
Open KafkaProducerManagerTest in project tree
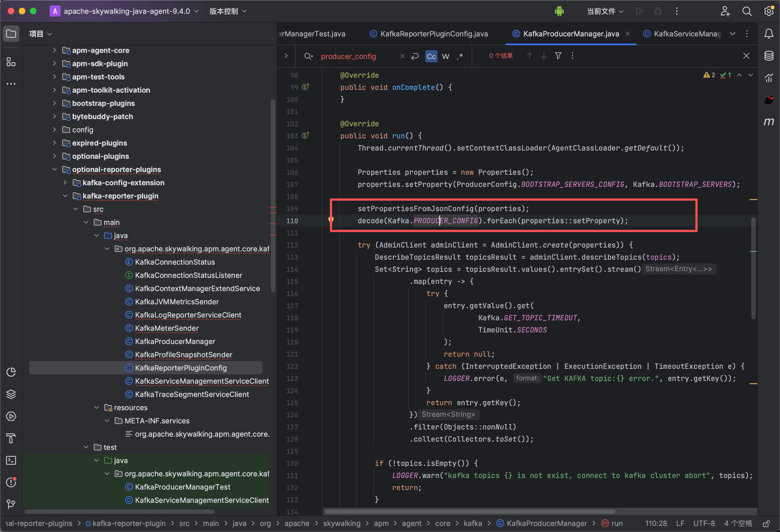pos(182,487)
